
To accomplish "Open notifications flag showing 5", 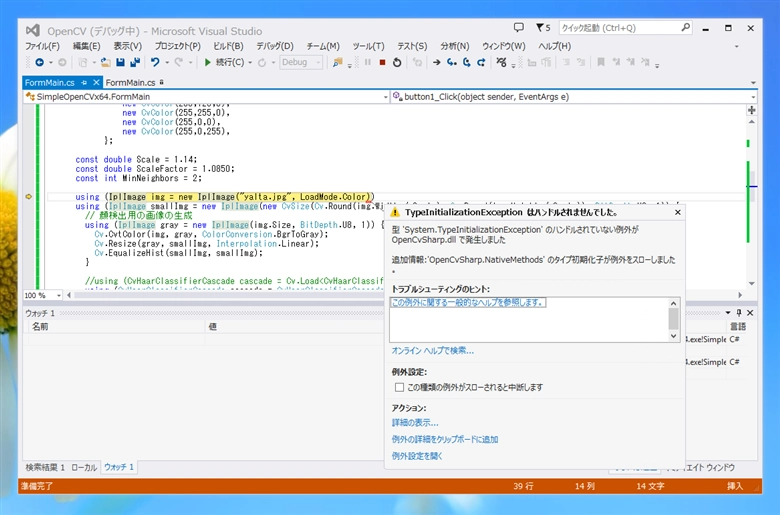I will coord(543,27).
